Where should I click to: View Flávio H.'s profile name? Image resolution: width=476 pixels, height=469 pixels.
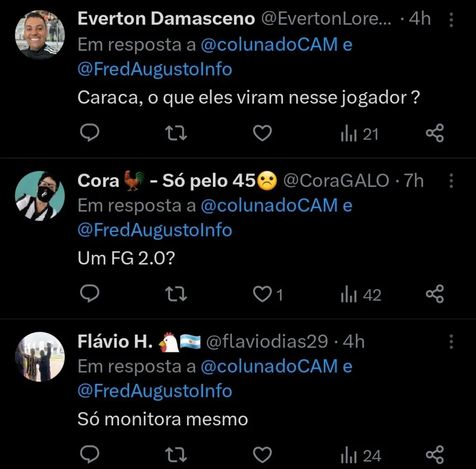115,342
